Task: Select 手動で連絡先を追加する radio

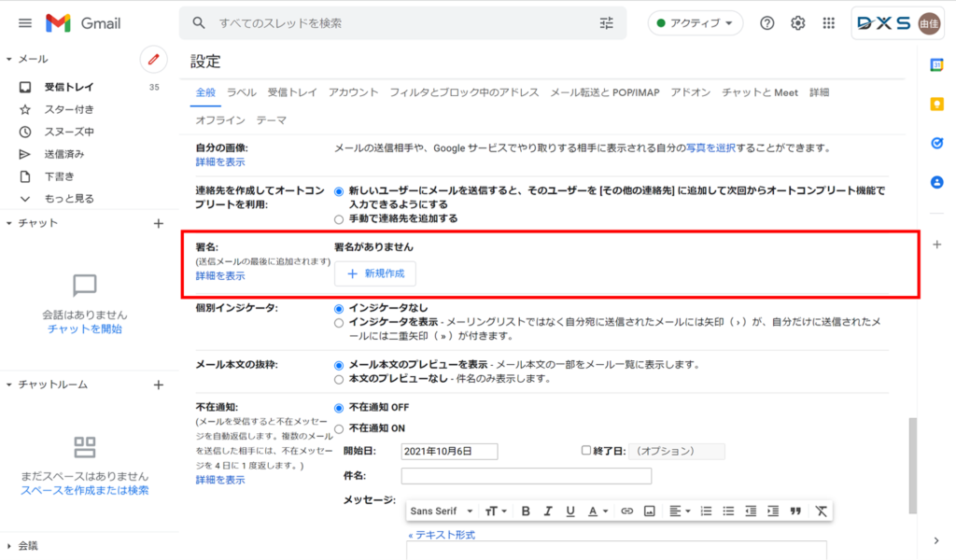Action: click(339, 219)
